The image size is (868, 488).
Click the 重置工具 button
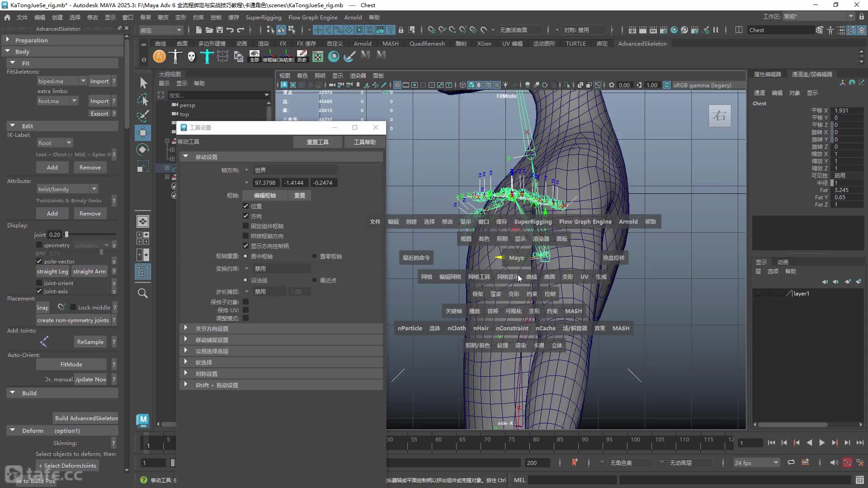(x=317, y=142)
